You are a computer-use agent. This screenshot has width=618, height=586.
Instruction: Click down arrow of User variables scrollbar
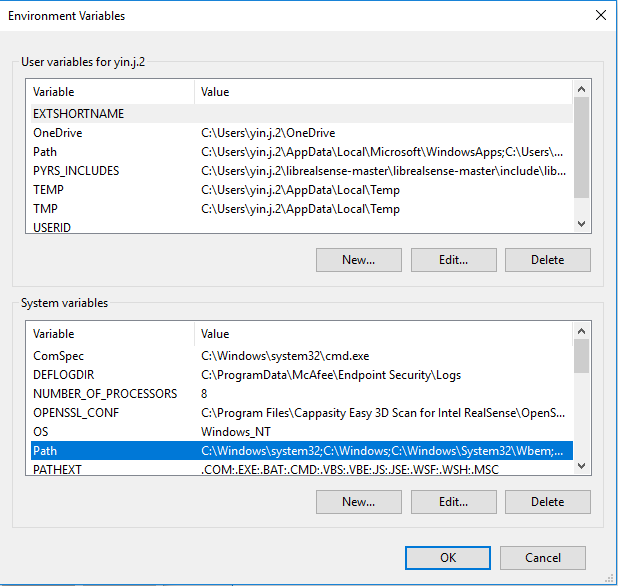pos(581,224)
